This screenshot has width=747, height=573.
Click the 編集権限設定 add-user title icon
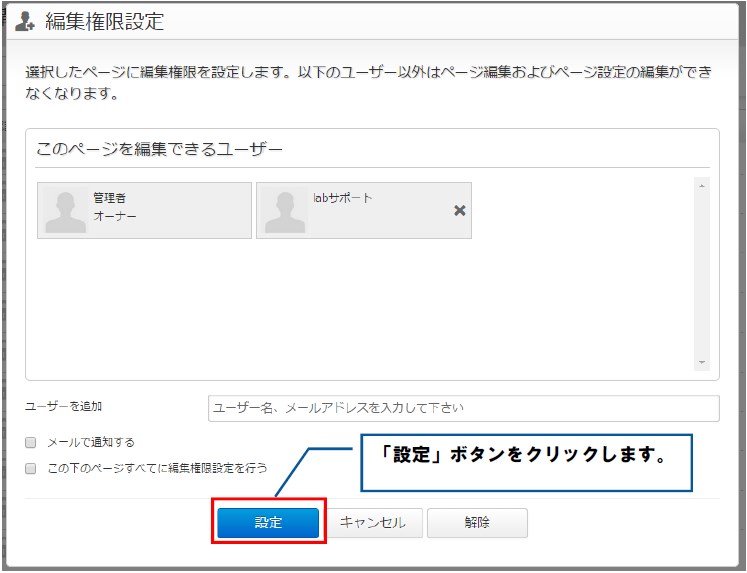coord(24,21)
